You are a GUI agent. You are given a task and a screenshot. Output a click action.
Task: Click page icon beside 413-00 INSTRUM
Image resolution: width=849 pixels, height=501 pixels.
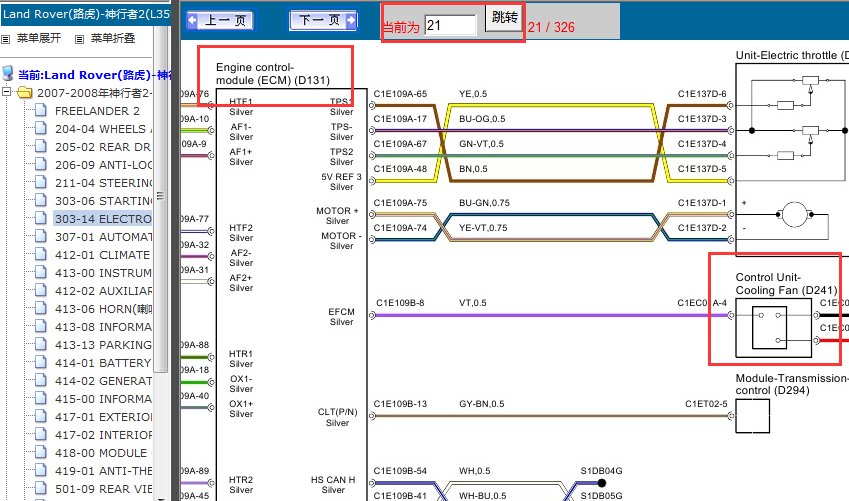coord(41,272)
